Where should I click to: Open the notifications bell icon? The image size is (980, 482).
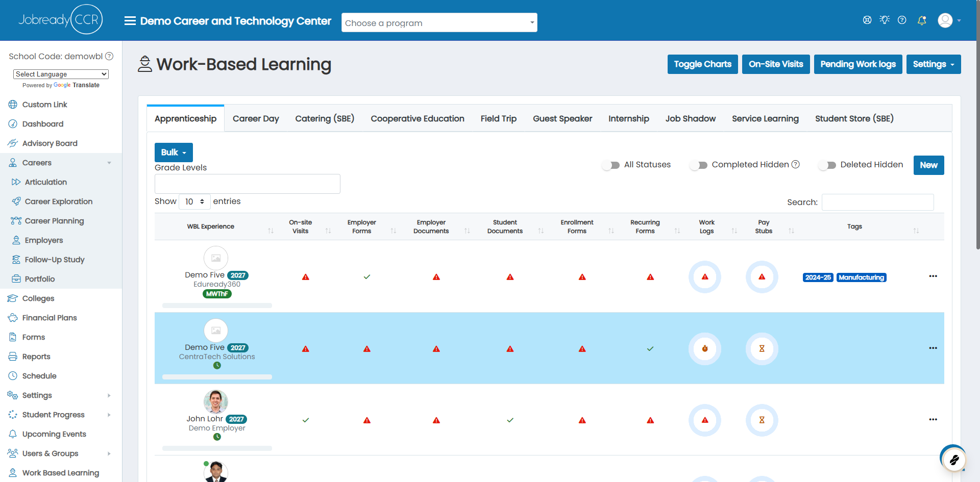tap(922, 20)
